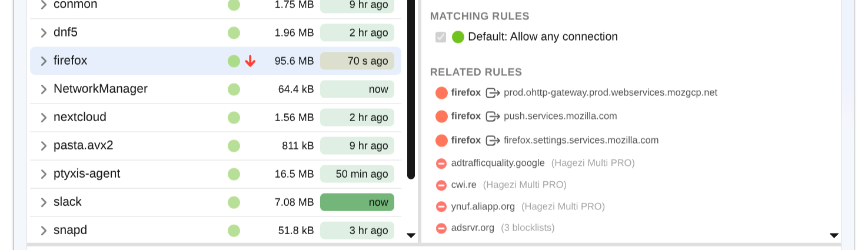Click outgoing arrow icon before prod.ohttp-gateway domain
Screen dimensions: 868x250
pos(493,93)
